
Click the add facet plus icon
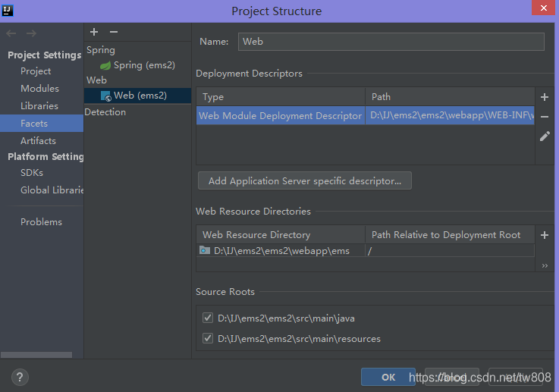click(x=94, y=32)
